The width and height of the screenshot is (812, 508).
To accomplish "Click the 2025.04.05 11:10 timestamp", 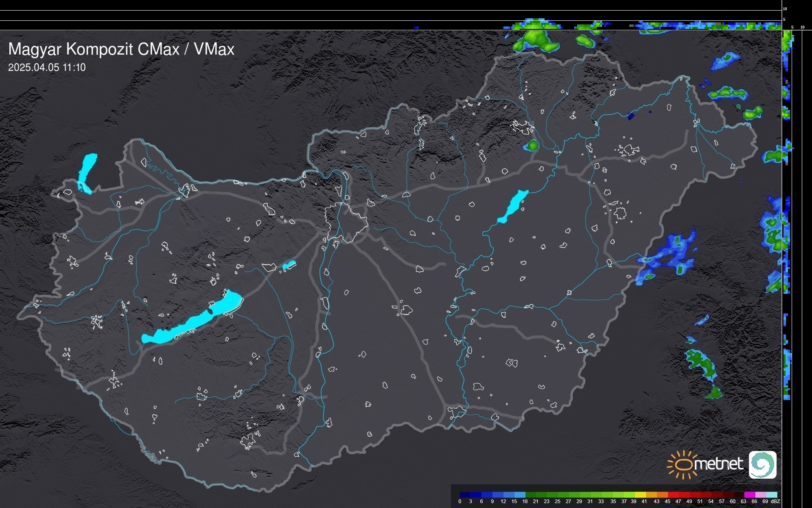I will [47, 68].
